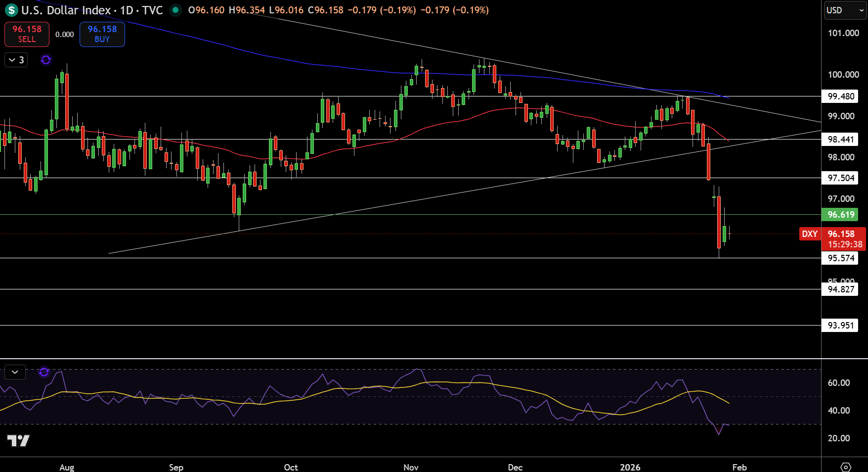868x472 pixels.
Task: Click the 98.000 price scale value
Action: (841, 157)
